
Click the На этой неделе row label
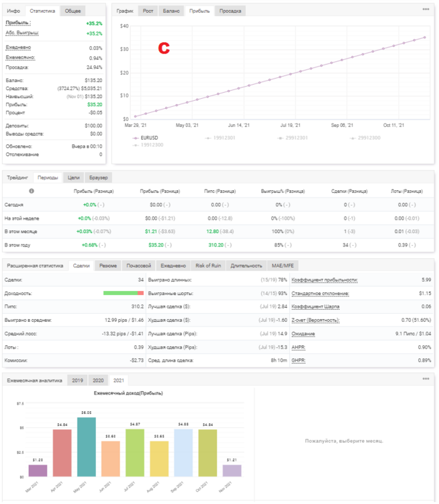coord(22,218)
